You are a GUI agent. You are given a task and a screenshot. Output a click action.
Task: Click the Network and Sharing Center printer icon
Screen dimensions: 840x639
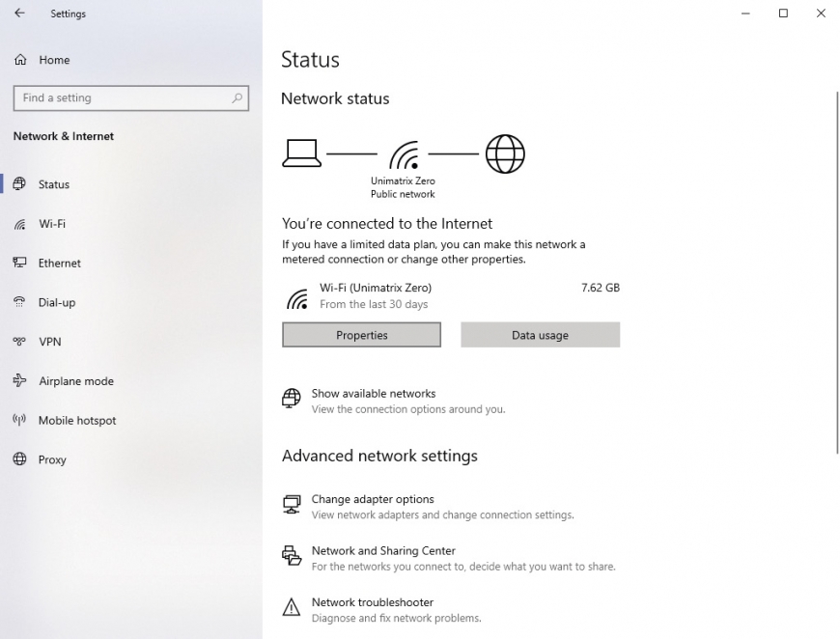[292, 555]
